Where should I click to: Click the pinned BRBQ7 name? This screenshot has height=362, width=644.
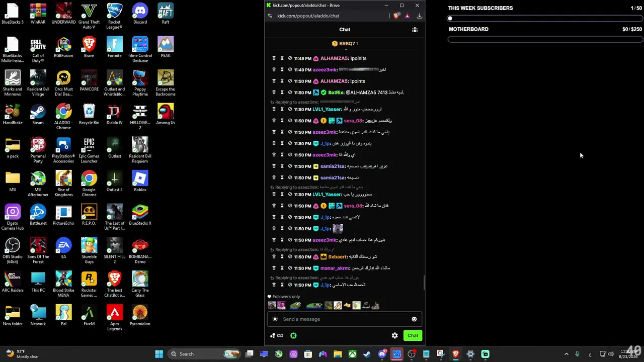point(347,44)
